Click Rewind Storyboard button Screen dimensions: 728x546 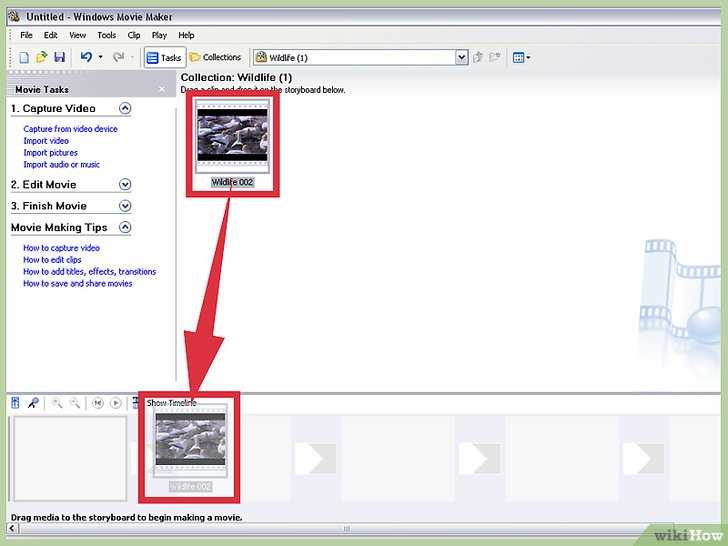(x=98, y=403)
